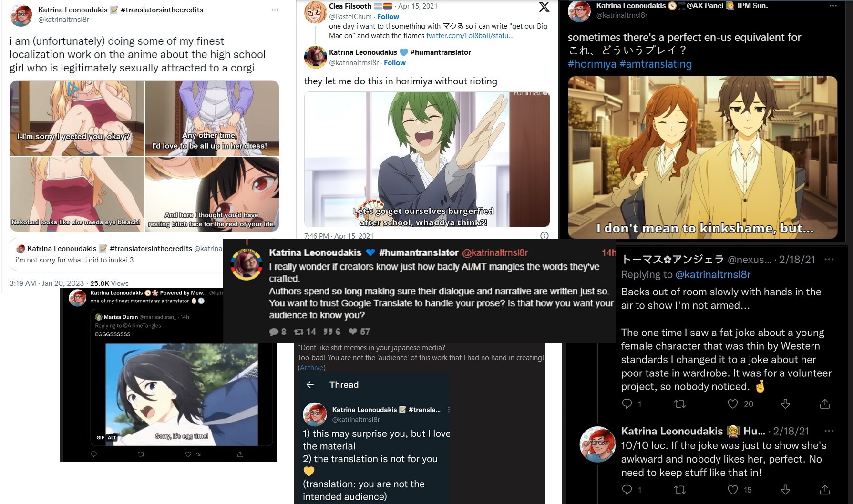Open the burgerfied Horimiya screenshot image
The width and height of the screenshot is (853, 504).
tap(427, 159)
